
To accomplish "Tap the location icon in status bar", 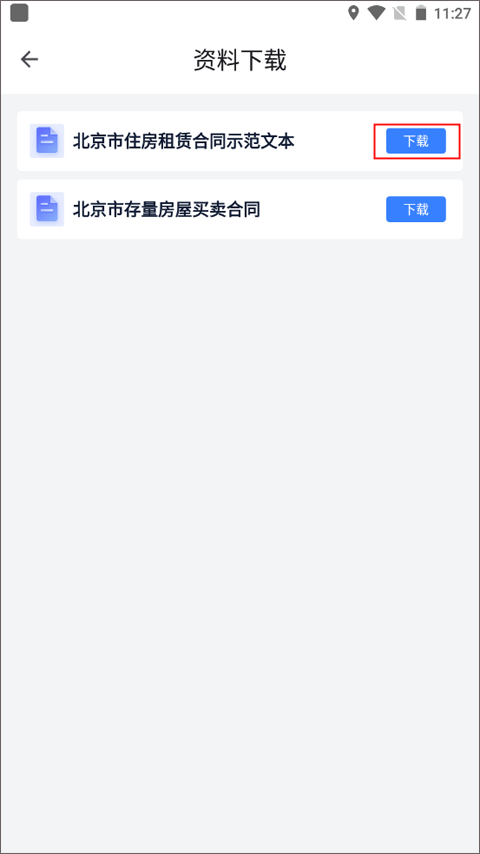I will tap(354, 13).
